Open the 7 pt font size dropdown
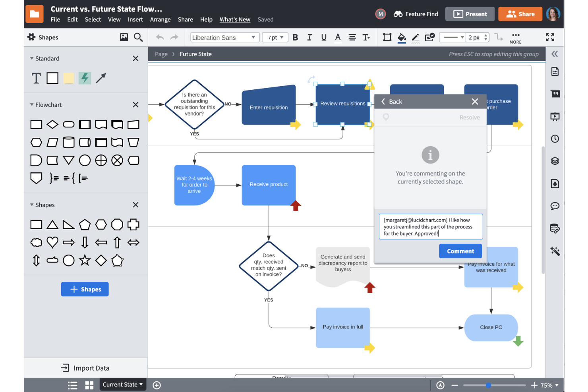Viewport: 588px width, 392px height. [x=275, y=37]
